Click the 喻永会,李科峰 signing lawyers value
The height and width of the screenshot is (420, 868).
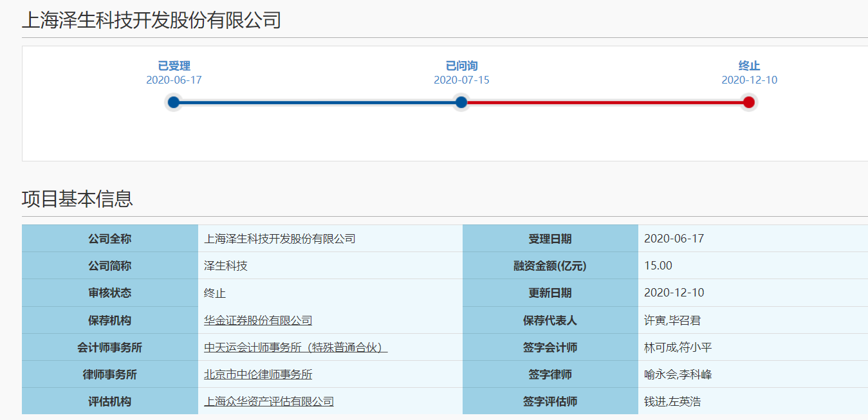click(x=678, y=374)
